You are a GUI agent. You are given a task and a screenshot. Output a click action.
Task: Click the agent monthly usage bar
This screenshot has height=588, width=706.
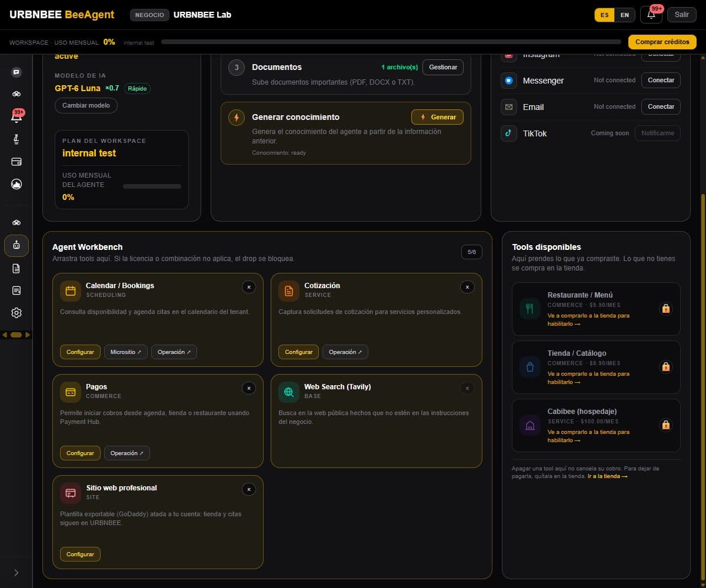pyautogui.click(x=152, y=186)
